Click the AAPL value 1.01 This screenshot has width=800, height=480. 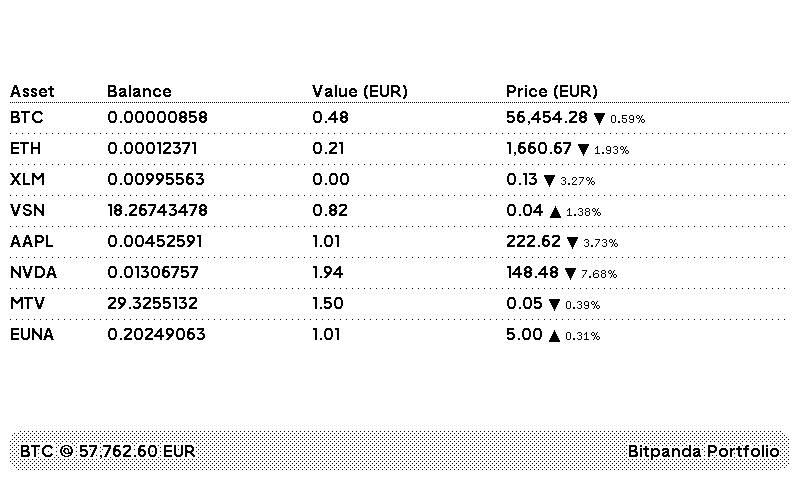pyautogui.click(x=327, y=242)
